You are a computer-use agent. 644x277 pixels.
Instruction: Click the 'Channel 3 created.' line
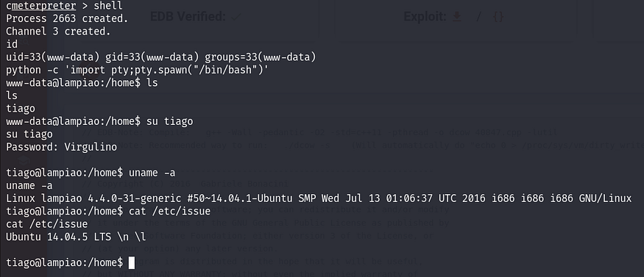pyautogui.click(x=58, y=31)
